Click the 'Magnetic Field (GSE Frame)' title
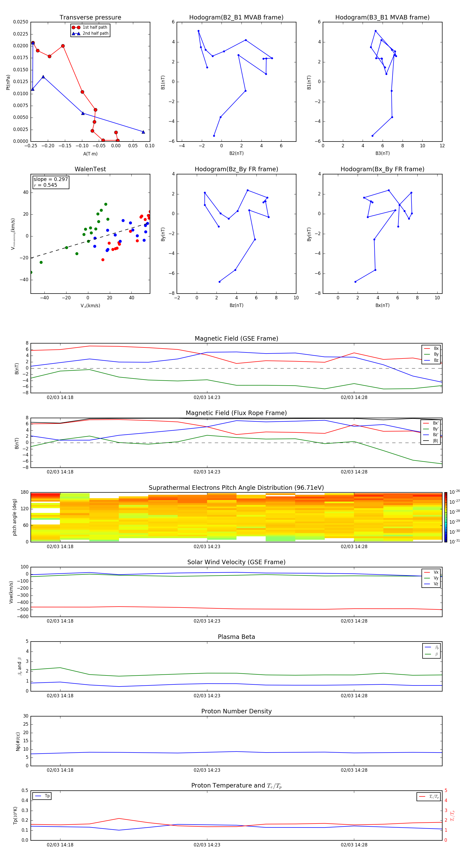Image resolution: width=473 pixels, height=868 pixels. tap(236, 339)
